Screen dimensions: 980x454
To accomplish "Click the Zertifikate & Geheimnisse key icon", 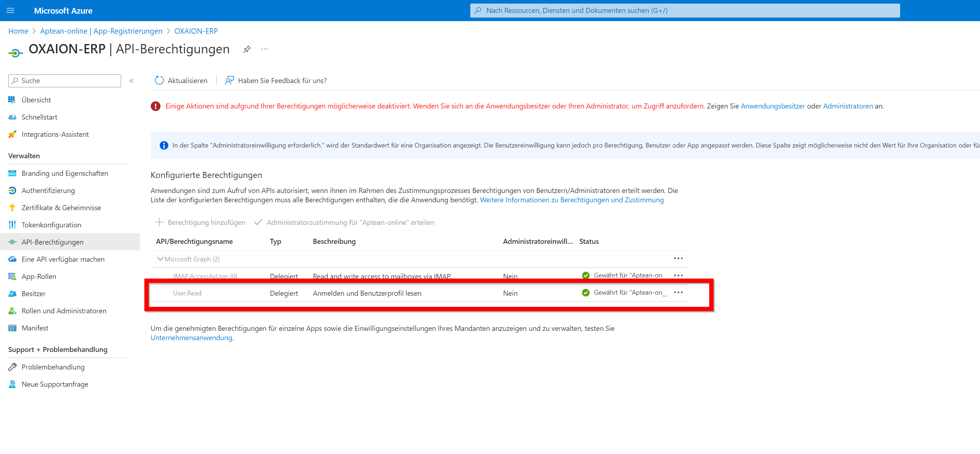I will coord(12,207).
